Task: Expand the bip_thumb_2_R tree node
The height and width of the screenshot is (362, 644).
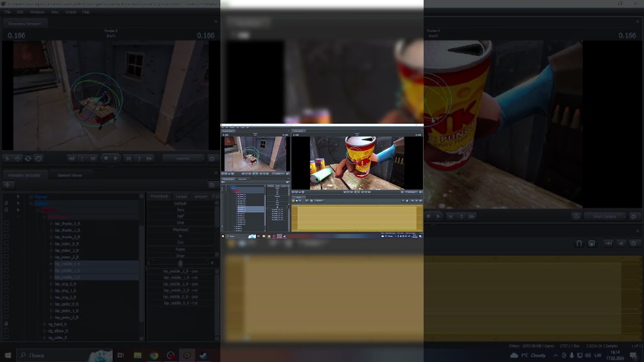Action: [x=51, y=237]
